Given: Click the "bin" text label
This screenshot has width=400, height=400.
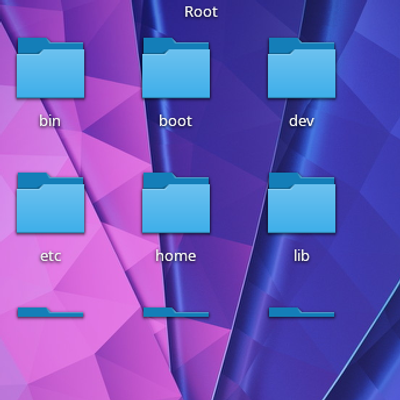Looking at the screenshot, I should pos(50,121).
